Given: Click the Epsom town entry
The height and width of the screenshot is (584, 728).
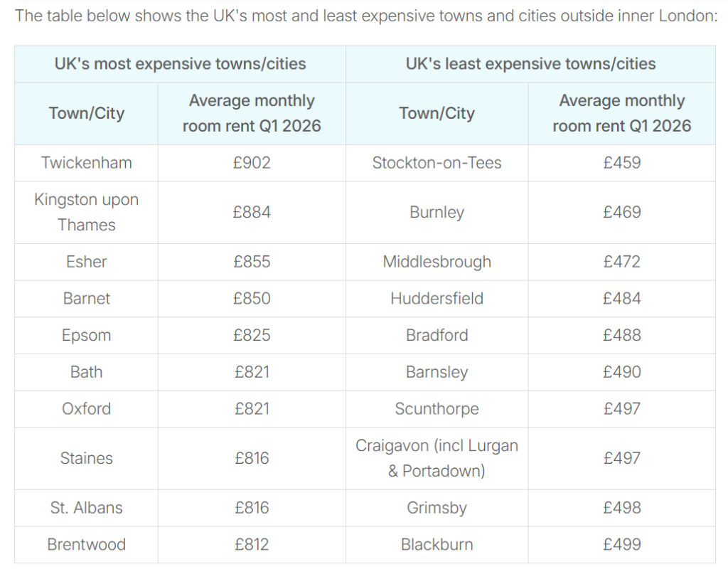Looking at the screenshot, I should click(x=86, y=336).
